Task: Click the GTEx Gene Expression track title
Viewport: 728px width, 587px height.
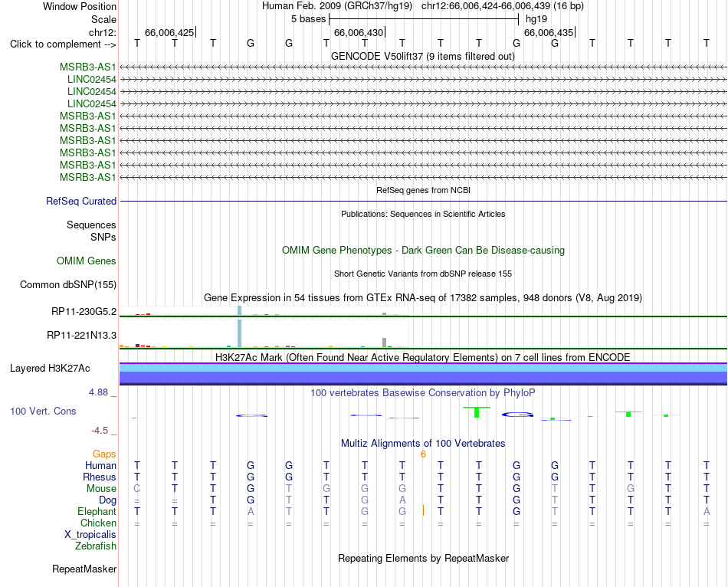Action: (423, 297)
